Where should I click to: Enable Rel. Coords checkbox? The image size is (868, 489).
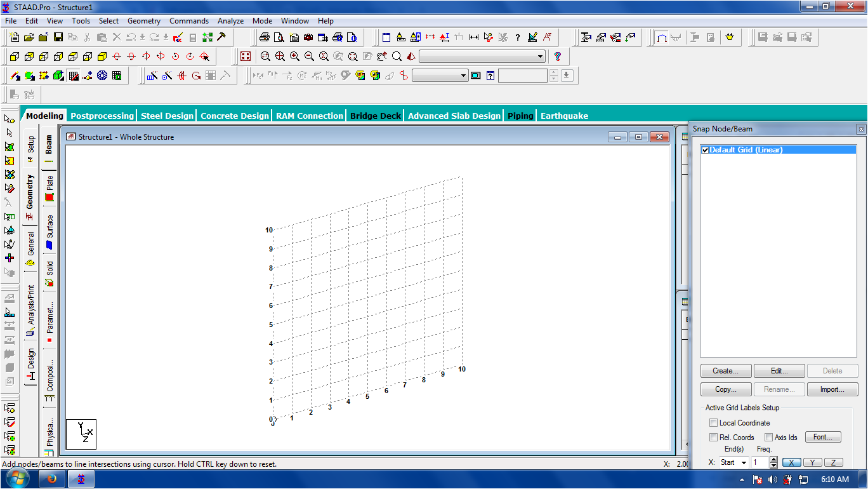713,438
